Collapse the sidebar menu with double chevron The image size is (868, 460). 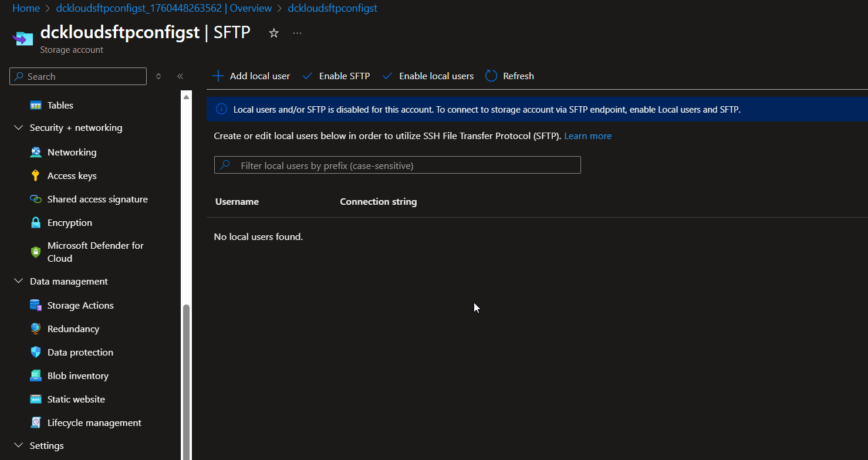click(x=180, y=76)
